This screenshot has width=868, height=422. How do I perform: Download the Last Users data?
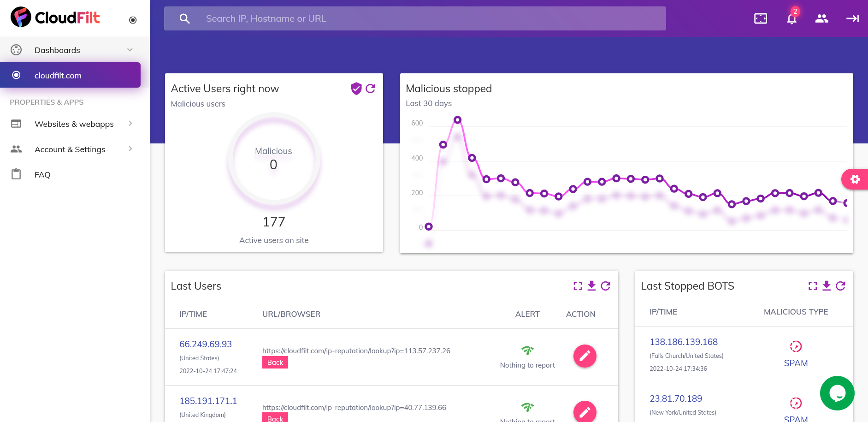[591, 286]
